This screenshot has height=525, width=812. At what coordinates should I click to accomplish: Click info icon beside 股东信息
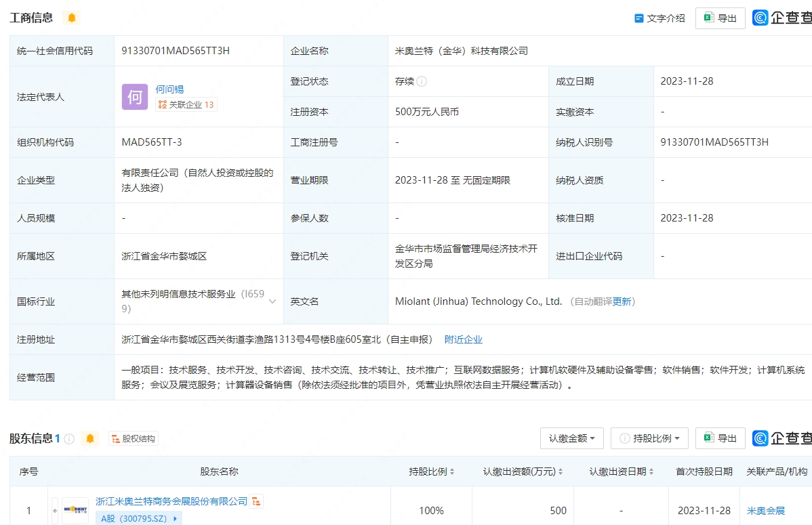tap(69, 438)
